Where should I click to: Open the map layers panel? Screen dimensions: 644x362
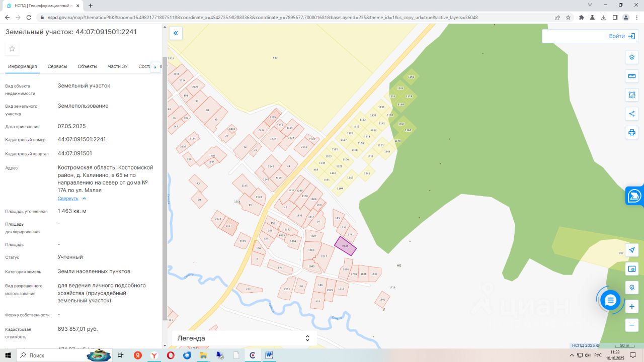point(632,57)
